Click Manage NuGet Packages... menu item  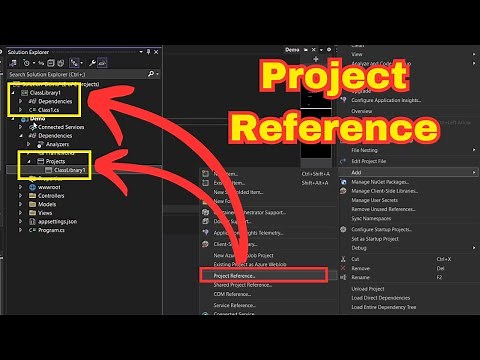380,182
